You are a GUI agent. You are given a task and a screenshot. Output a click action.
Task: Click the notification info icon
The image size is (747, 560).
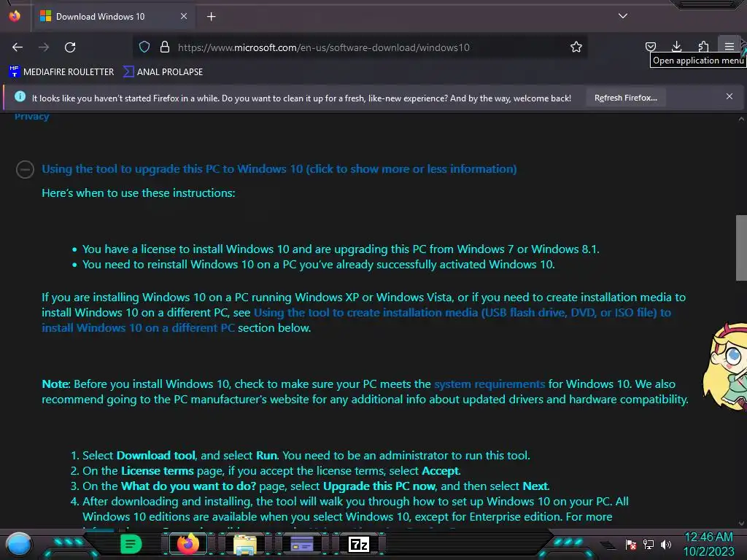(x=20, y=96)
